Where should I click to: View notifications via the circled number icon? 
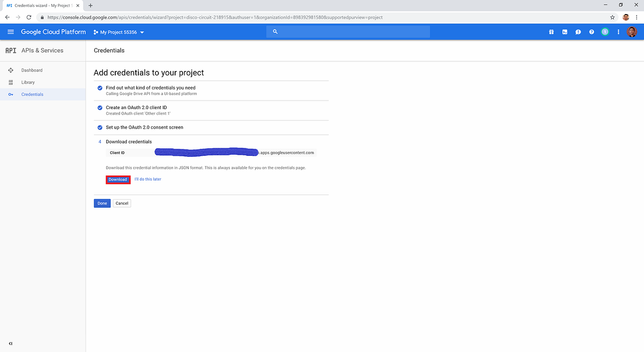[605, 32]
